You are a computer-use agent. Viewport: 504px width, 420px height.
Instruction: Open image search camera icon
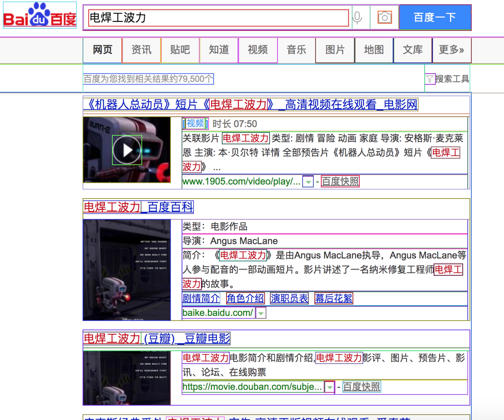[x=385, y=17]
